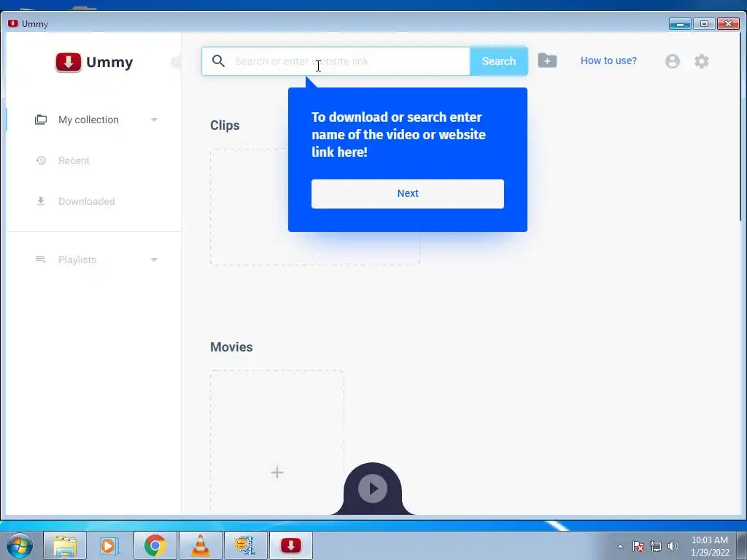
Task: Open Windows Explorer from the taskbar
Action: tap(65, 545)
